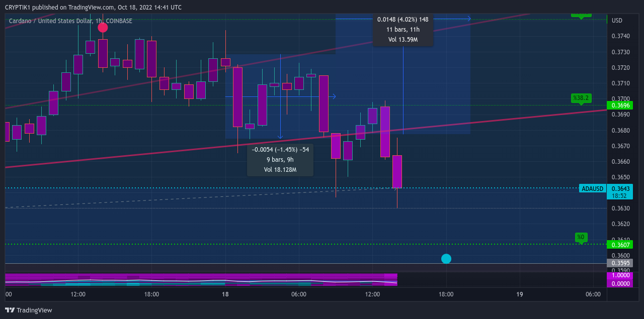Viewport: 644px width, 319px height.
Task: Select the %0 Fibonacci level tag
Action: 581,237
